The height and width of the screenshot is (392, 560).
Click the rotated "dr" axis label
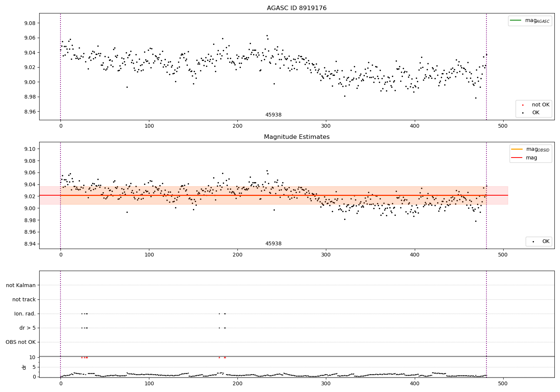point(24,367)
